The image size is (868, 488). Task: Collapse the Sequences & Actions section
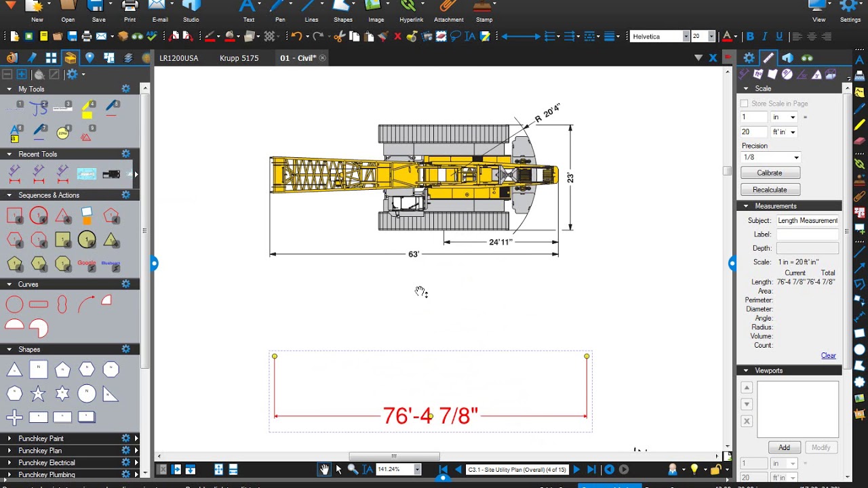pyautogui.click(x=9, y=195)
